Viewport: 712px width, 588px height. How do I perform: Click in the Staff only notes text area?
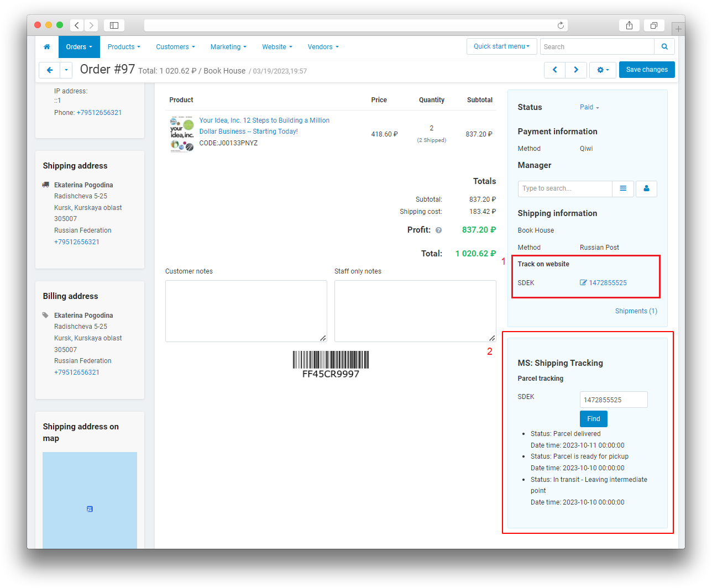415,311
